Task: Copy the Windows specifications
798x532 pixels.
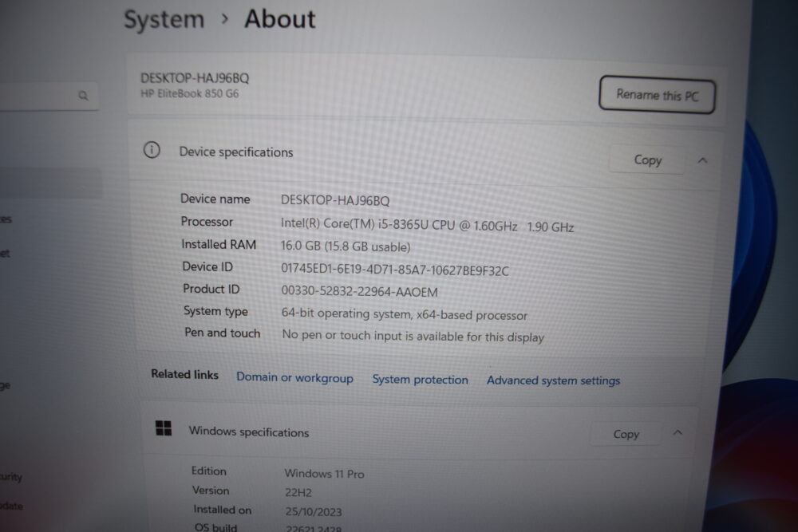Action: [626, 434]
